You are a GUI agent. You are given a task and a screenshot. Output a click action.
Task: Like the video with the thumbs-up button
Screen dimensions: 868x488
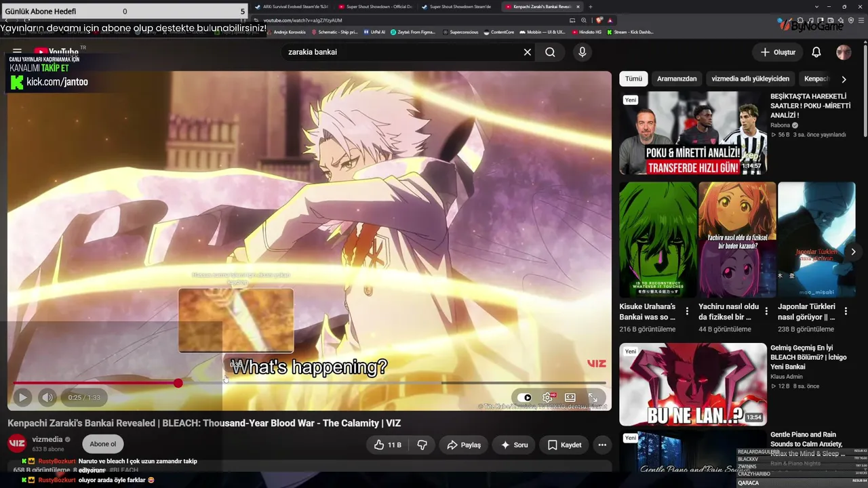pos(388,445)
